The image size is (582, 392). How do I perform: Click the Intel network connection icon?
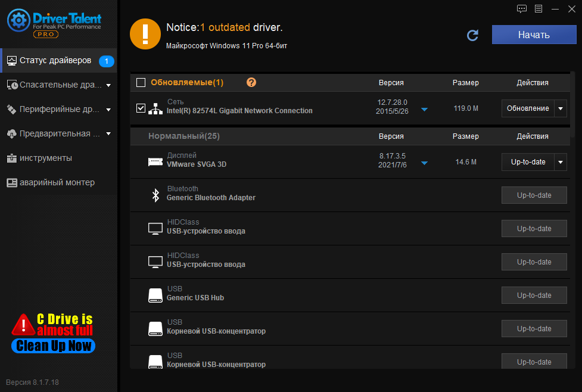[x=155, y=109]
